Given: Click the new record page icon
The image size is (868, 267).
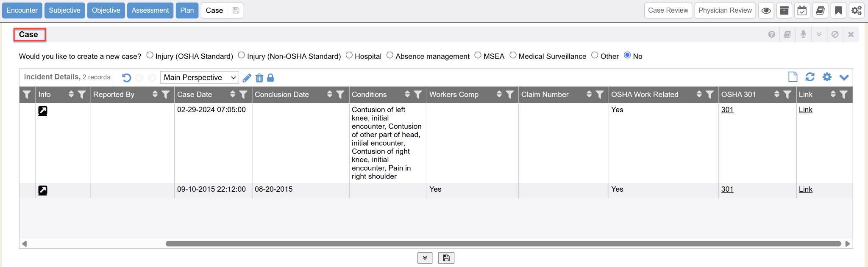Looking at the screenshot, I should (793, 77).
